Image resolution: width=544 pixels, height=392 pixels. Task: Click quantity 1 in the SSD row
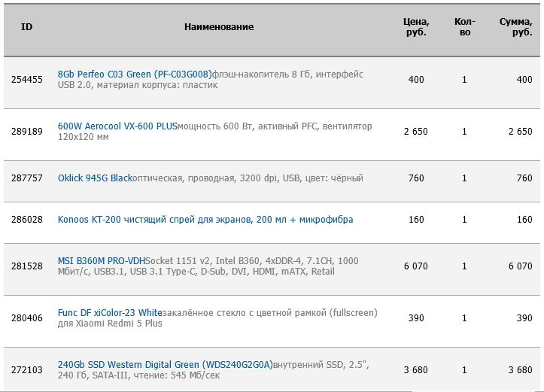[464, 369]
